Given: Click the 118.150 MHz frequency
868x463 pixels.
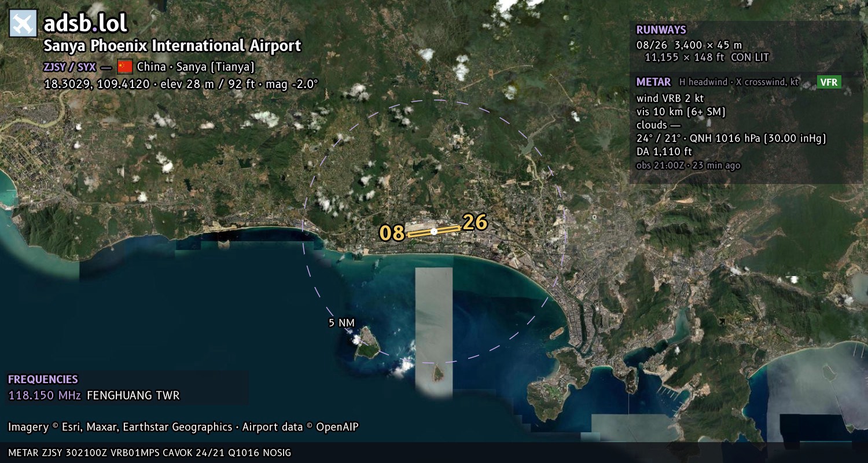Looking at the screenshot, I should tap(45, 396).
